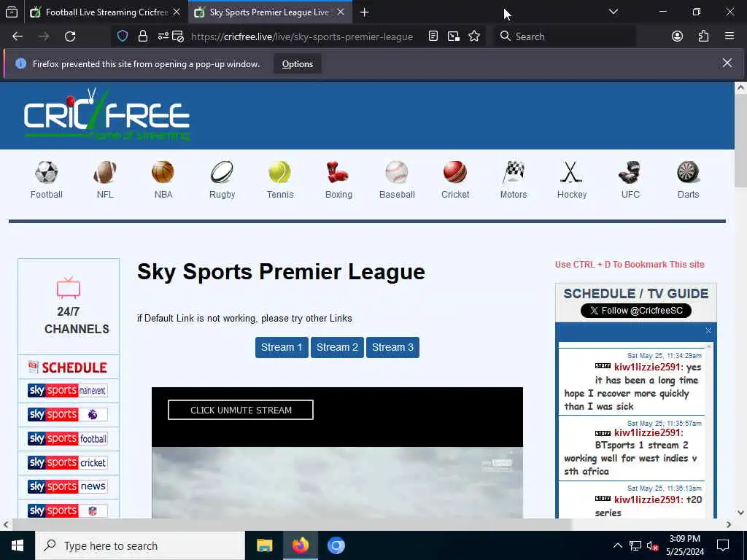Open the red SCHEDULE sidebar link
Screen dimensions: 747x560
click(68, 367)
